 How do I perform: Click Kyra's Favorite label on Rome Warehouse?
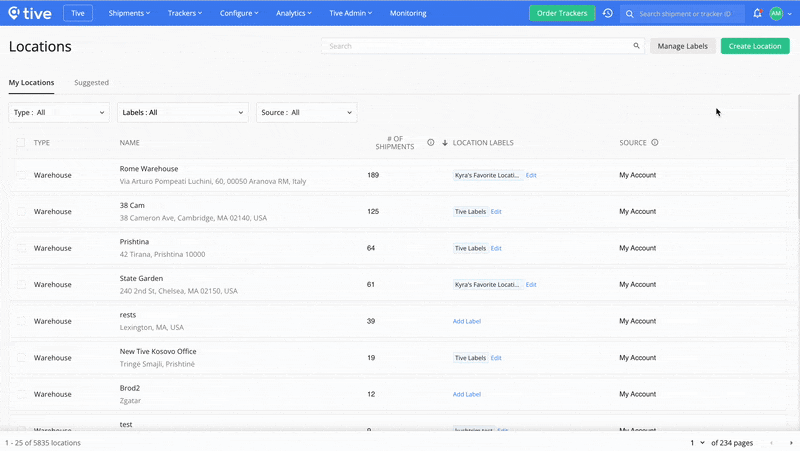pos(487,175)
